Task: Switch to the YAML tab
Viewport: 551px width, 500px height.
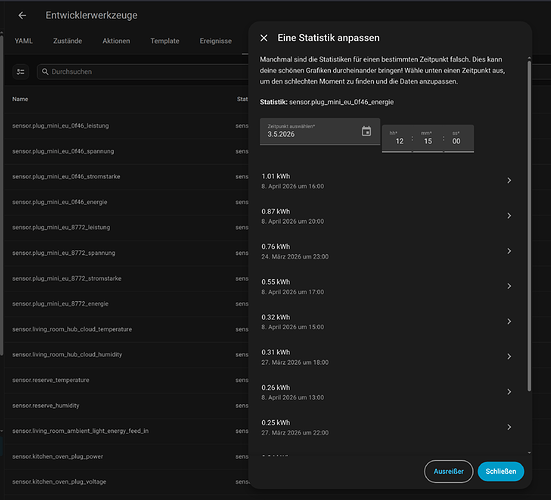Action: tap(24, 41)
